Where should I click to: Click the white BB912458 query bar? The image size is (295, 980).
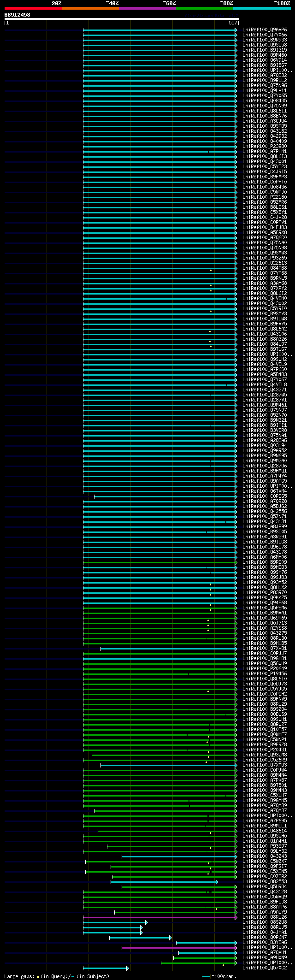coord(121,19)
